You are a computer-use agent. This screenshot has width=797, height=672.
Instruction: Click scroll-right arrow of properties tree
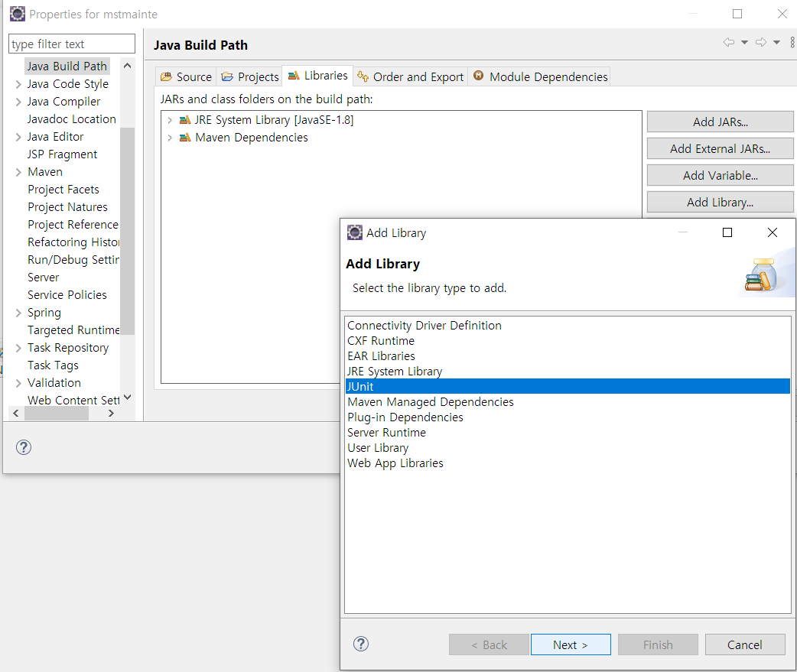(x=112, y=414)
